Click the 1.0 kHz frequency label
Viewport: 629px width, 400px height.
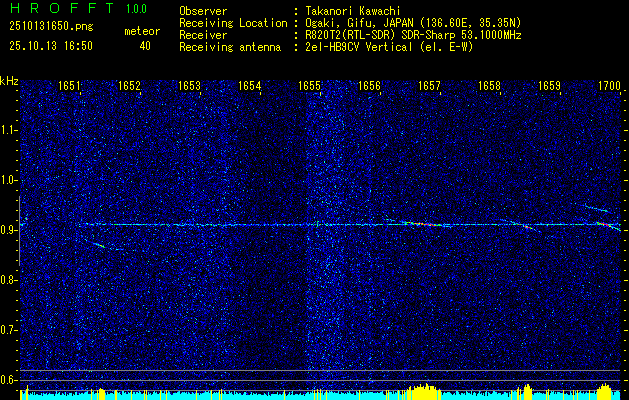tap(9, 180)
